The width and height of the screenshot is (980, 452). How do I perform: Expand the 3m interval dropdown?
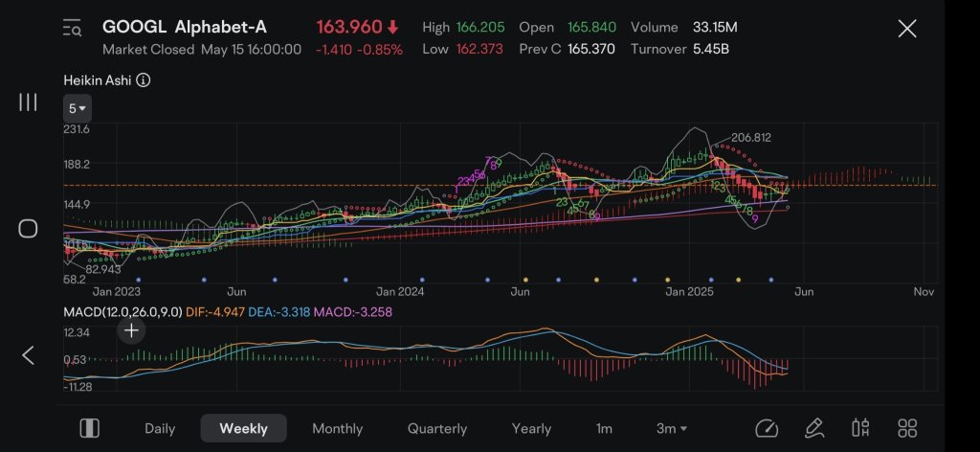(672, 429)
